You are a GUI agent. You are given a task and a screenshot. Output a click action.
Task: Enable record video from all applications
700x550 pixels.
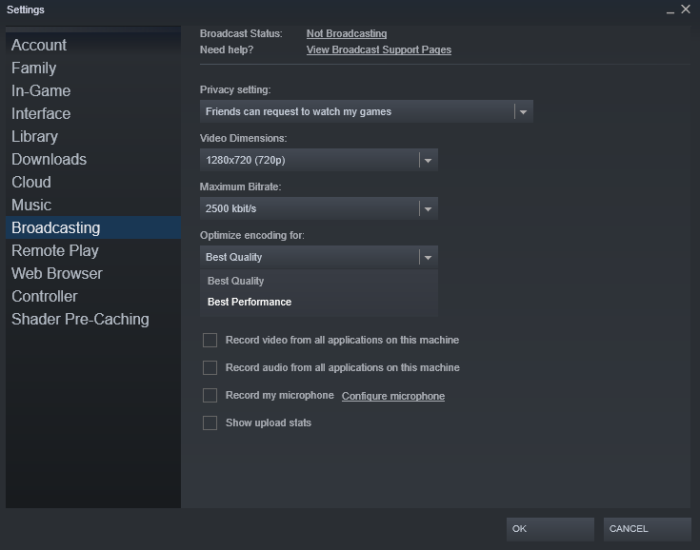(210, 340)
